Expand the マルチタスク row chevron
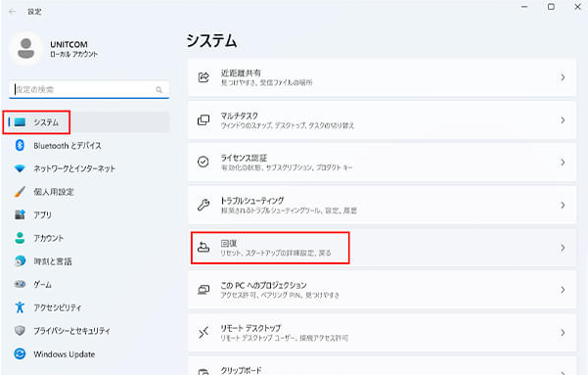588x375 pixels. coord(563,120)
